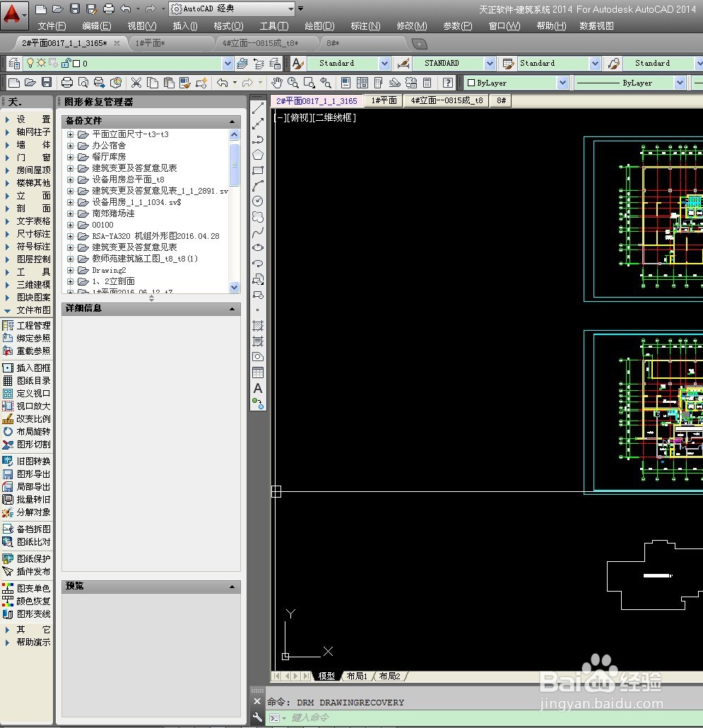This screenshot has width=703, height=728.
Task: Click the layer 0 color swatch
Action: point(76,63)
